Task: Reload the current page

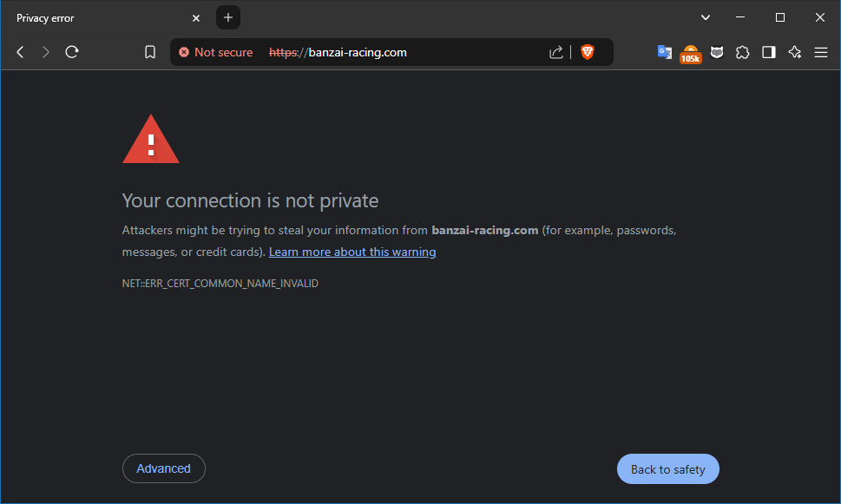Action: pos(72,52)
